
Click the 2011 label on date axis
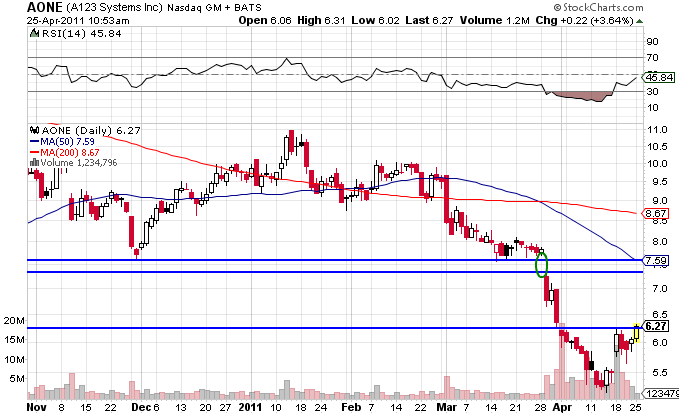pos(250,407)
